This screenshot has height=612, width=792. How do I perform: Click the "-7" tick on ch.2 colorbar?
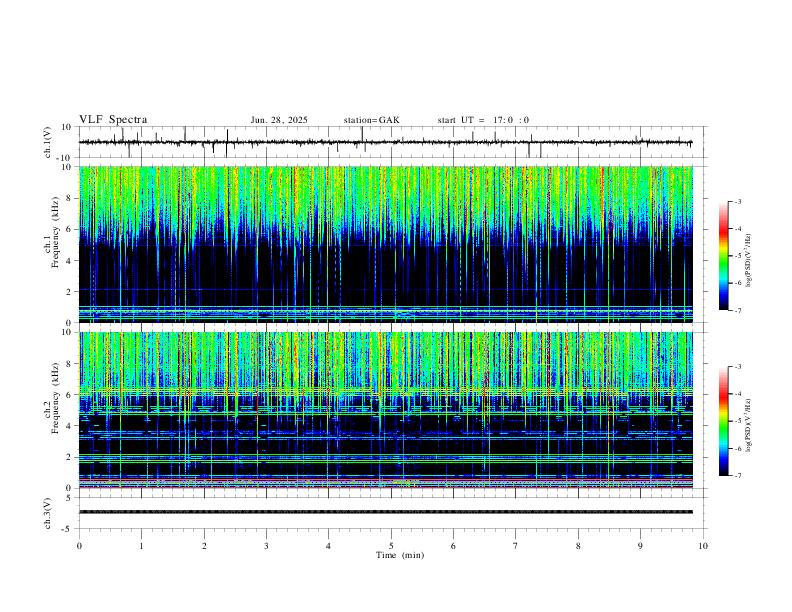737,475
